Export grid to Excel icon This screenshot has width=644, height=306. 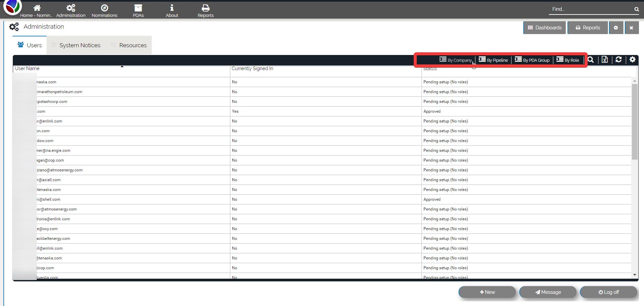tap(605, 60)
